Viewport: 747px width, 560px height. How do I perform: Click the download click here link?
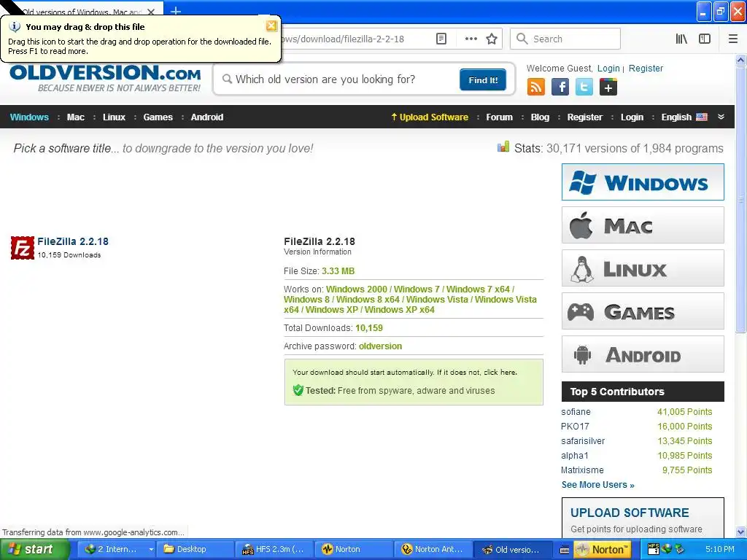(x=500, y=373)
